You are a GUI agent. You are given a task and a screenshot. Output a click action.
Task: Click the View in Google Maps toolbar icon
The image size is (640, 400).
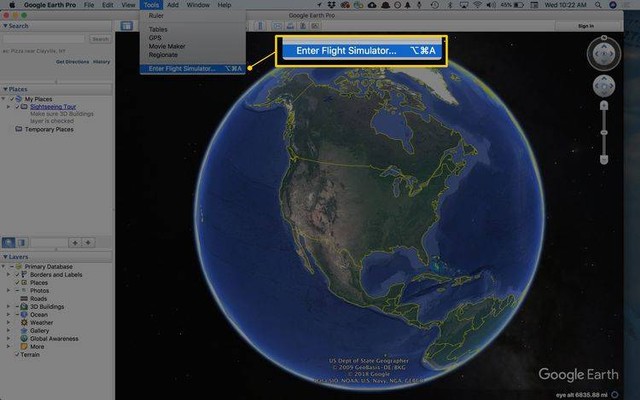[315, 26]
